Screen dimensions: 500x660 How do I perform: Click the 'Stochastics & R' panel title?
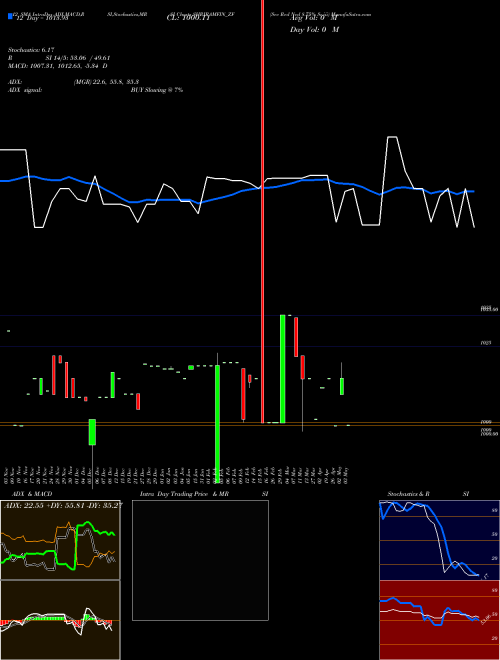(408, 494)
